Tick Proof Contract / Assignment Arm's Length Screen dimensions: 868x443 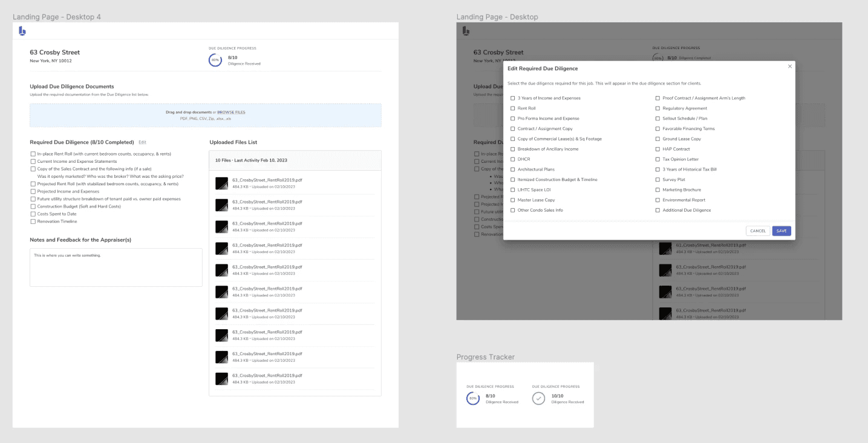[x=658, y=98]
